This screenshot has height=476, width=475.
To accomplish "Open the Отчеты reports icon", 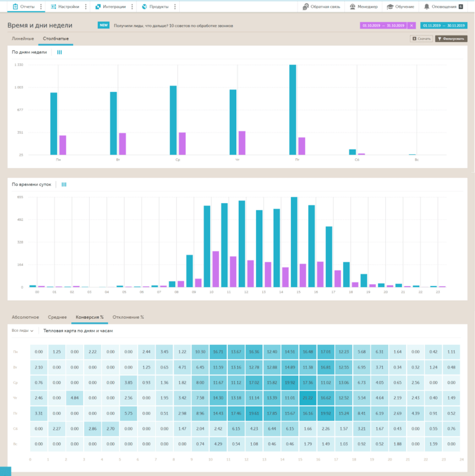I will [15, 7].
